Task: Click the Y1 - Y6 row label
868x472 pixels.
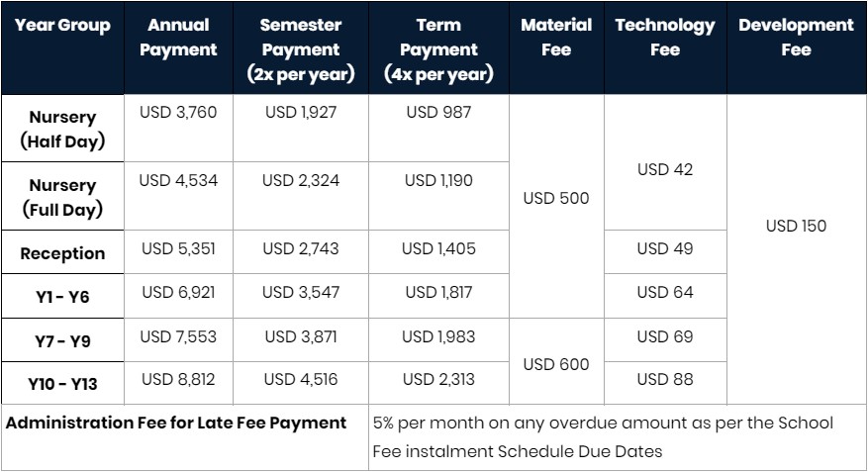Action: 62,296
